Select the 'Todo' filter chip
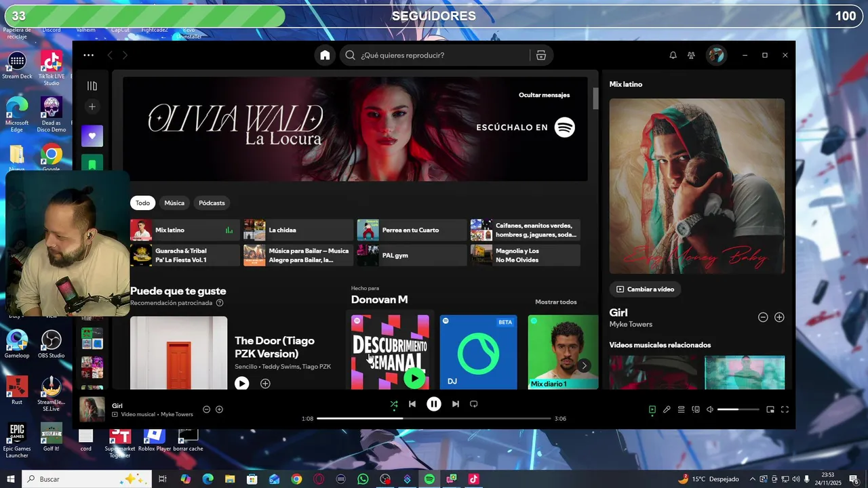The image size is (868, 488). [x=142, y=203]
